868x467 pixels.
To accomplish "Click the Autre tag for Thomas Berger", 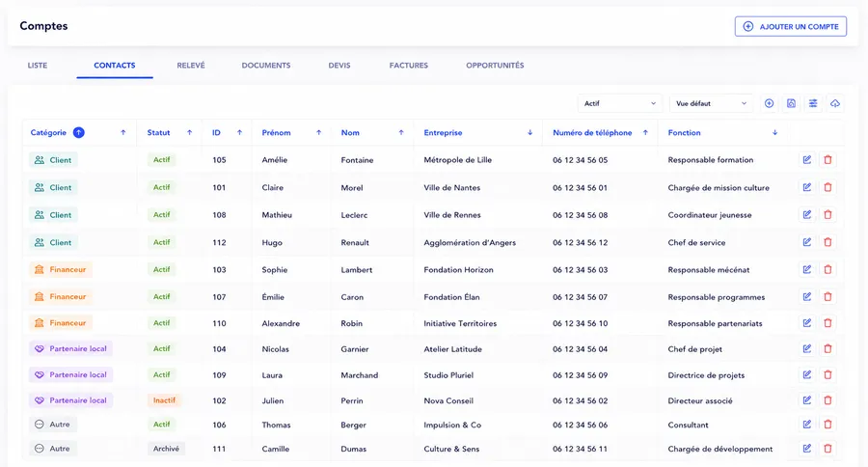I will (53, 425).
